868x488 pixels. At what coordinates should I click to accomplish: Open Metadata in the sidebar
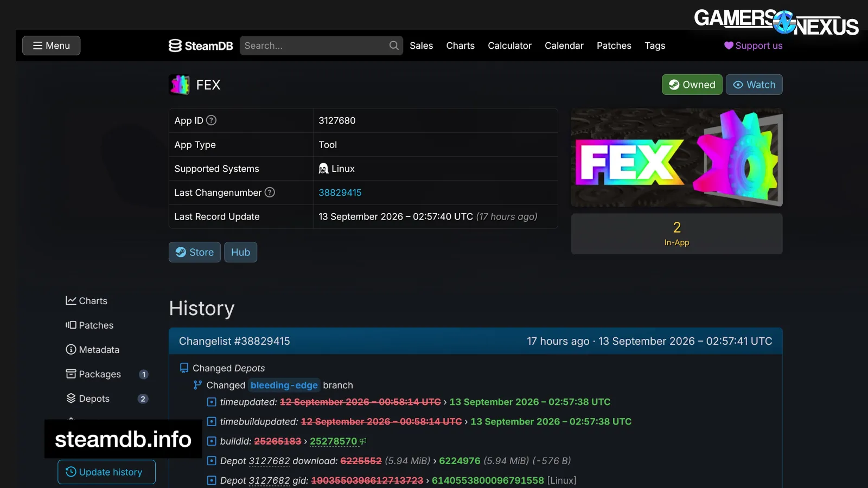pos(92,350)
